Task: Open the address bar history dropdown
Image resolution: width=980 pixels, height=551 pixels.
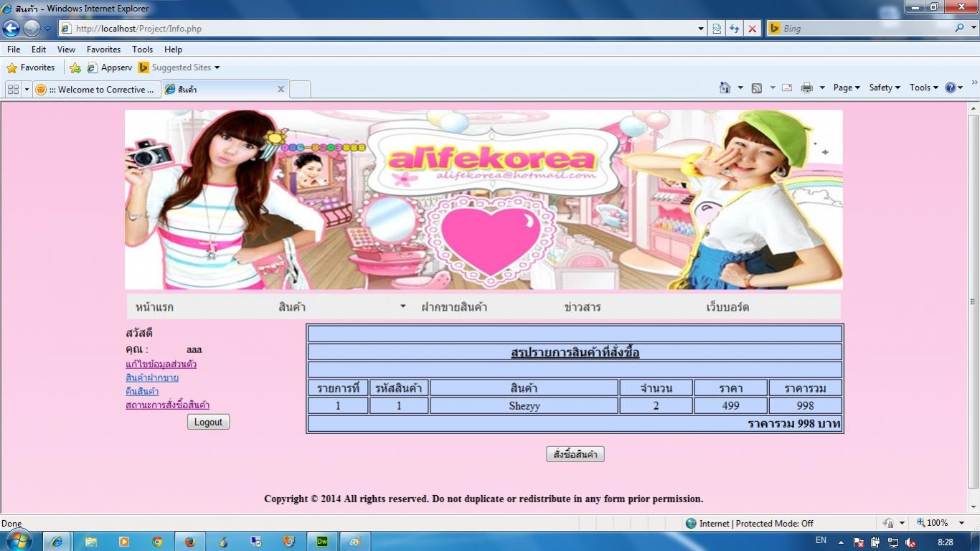Action: [x=701, y=29]
